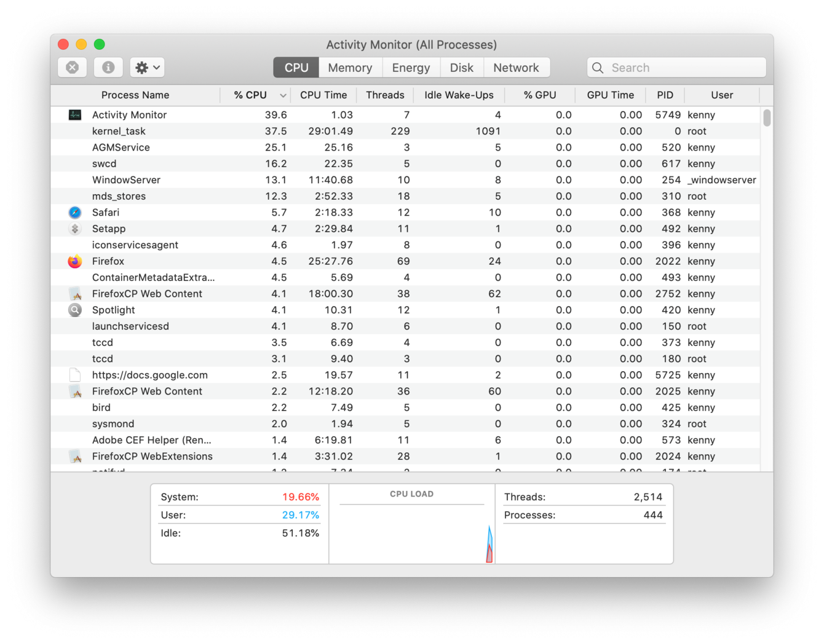Click the Firefox logo icon
The height and width of the screenshot is (644, 824).
75,261
